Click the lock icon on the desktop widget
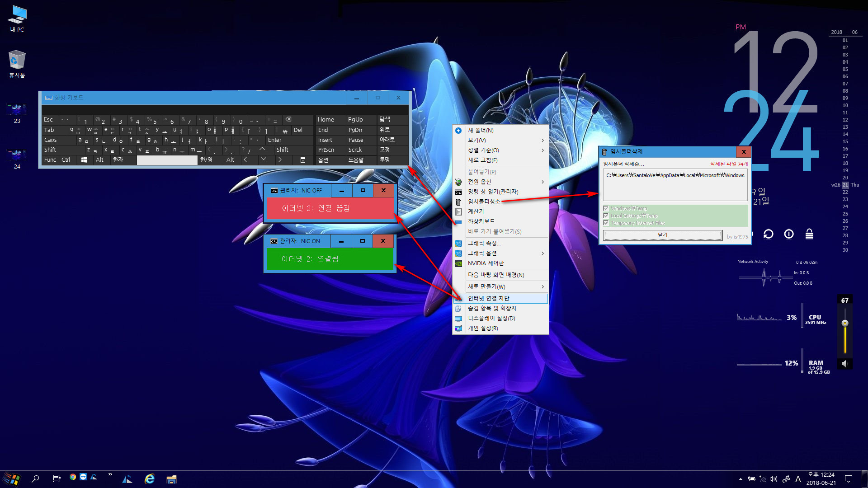Screen dimensions: 868x488 809,234
